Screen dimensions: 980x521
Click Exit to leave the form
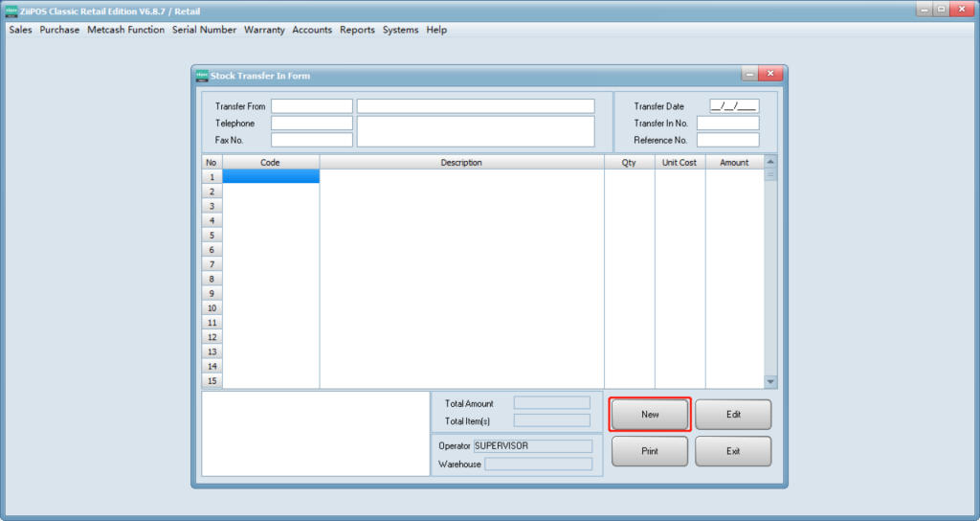coord(732,451)
